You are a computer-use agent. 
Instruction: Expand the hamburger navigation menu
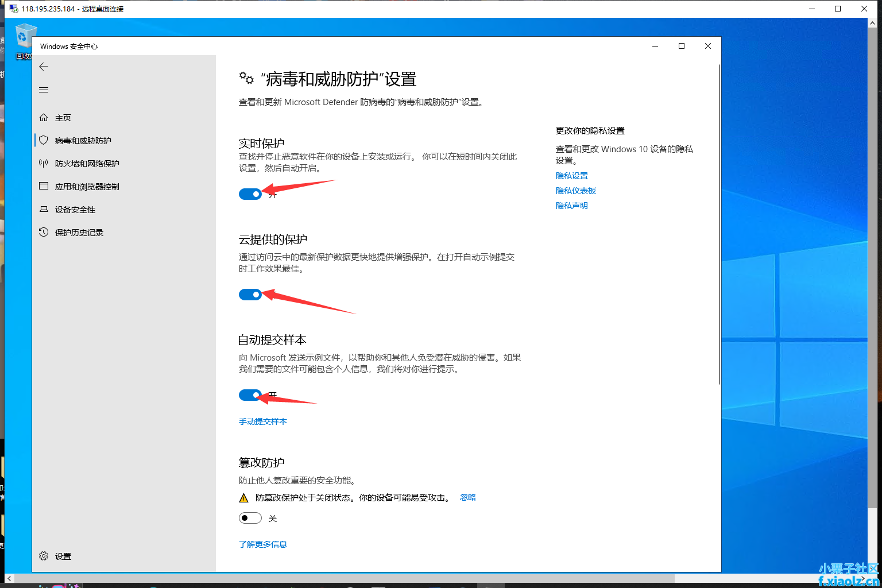pyautogui.click(x=44, y=90)
